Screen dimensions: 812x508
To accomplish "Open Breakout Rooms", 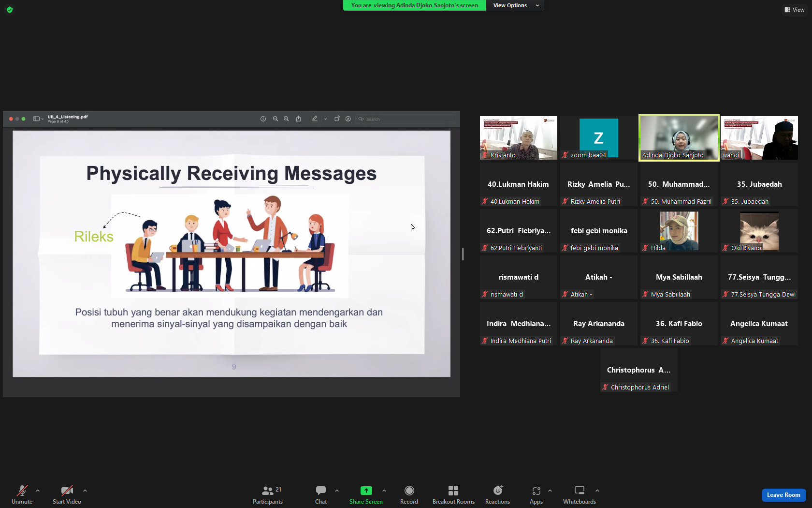I will (453, 495).
